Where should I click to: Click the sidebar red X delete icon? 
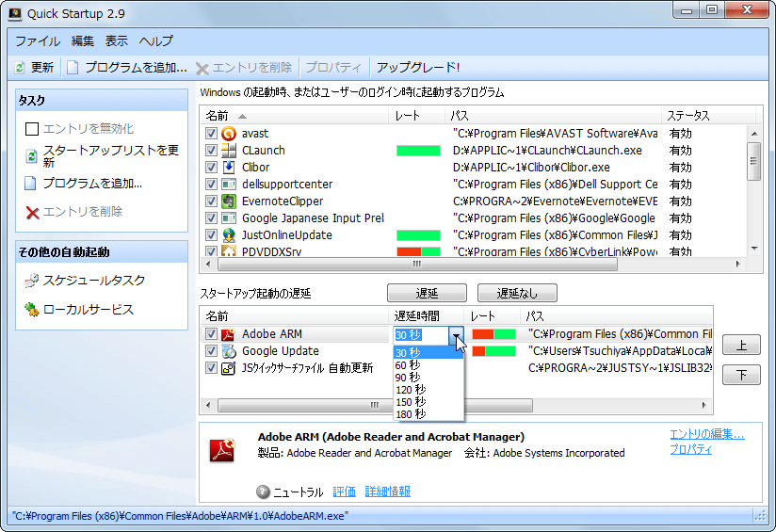pyautogui.click(x=32, y=212)
